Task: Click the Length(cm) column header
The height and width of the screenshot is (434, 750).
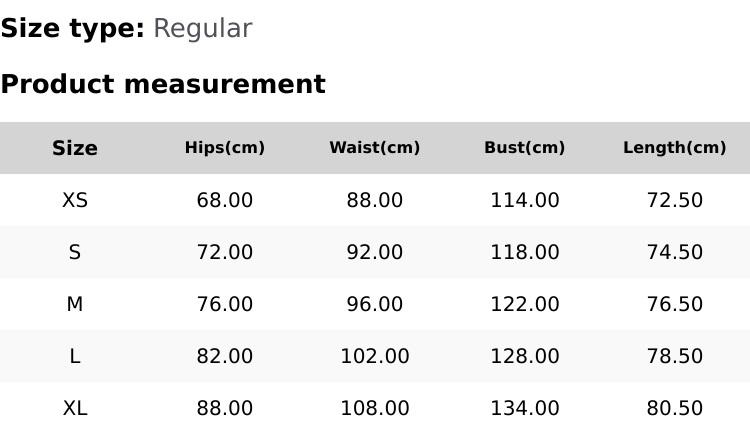Action: pyautogui.click(x=675, y=148)
